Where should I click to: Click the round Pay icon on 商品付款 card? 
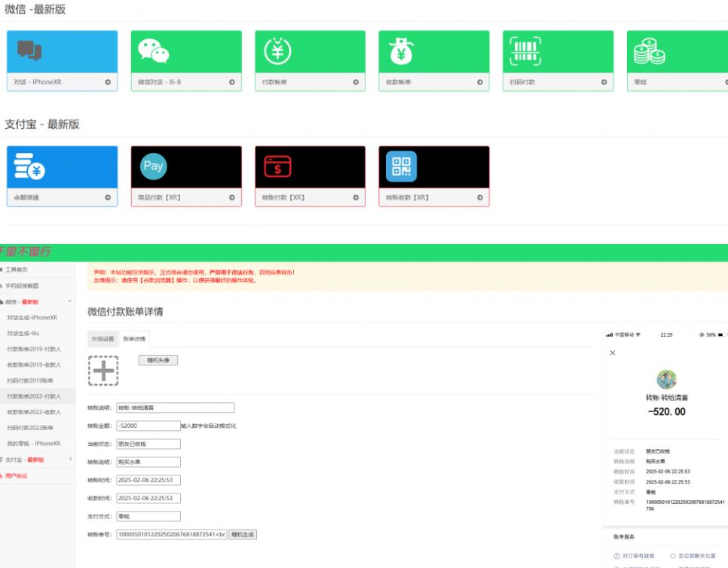[x=153, y=166]
